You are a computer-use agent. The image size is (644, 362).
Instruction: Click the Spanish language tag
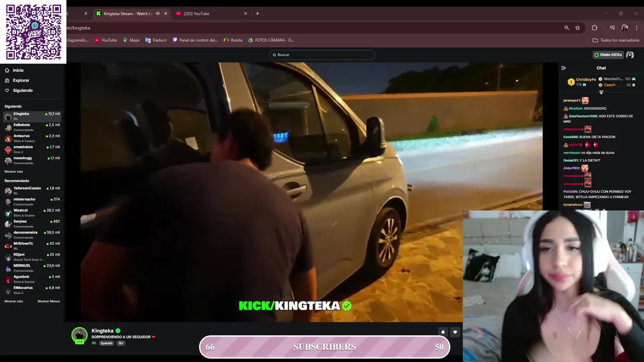(106, 343)
